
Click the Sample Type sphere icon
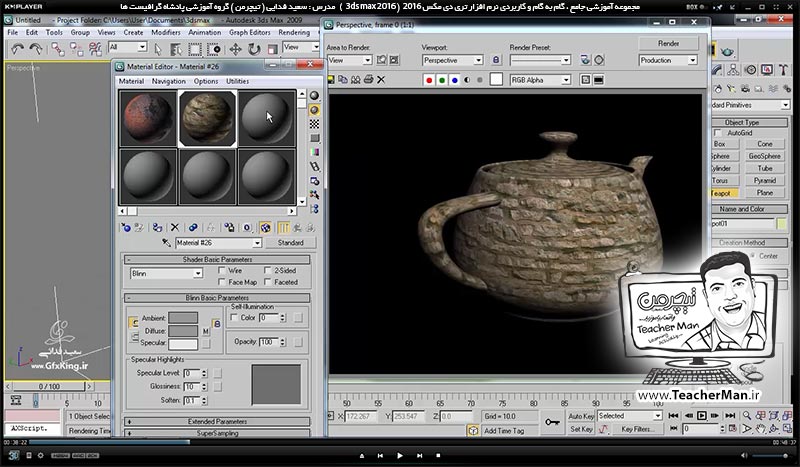[x=314, y=96]
